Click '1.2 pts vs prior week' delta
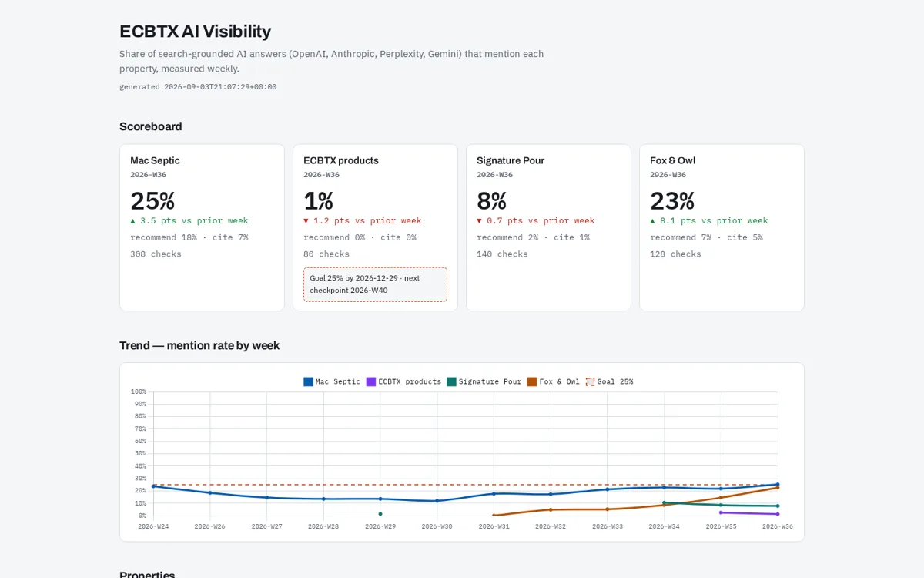Screen dimensions: 924x578 click(x=362, y=220)
